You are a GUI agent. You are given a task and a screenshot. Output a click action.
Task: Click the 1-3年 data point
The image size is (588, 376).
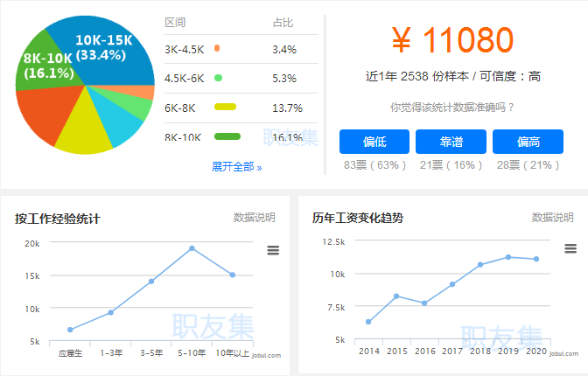click(110, 312)
